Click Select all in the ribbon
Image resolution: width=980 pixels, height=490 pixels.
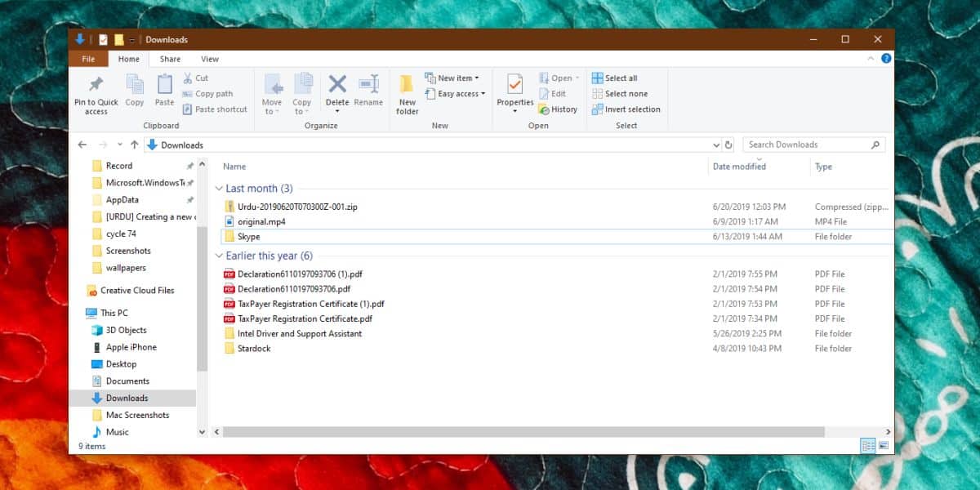pyautogui.click(x=615, y=78)
